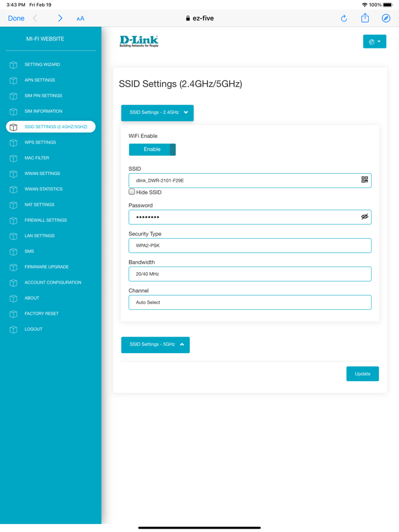Toggle the WiFi Enable switch

click(152, 150)
